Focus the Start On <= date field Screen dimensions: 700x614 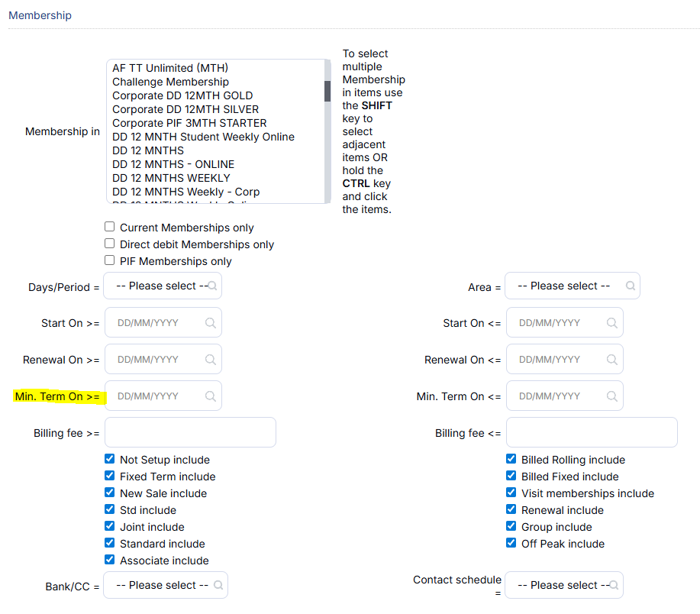(565, 322)
